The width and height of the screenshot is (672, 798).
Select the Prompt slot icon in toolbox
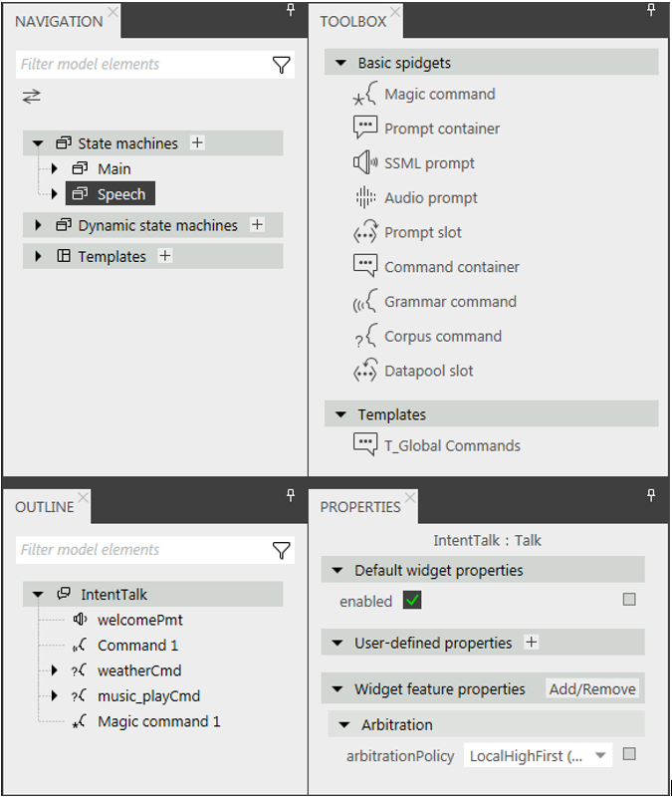[x=364, y=232]
